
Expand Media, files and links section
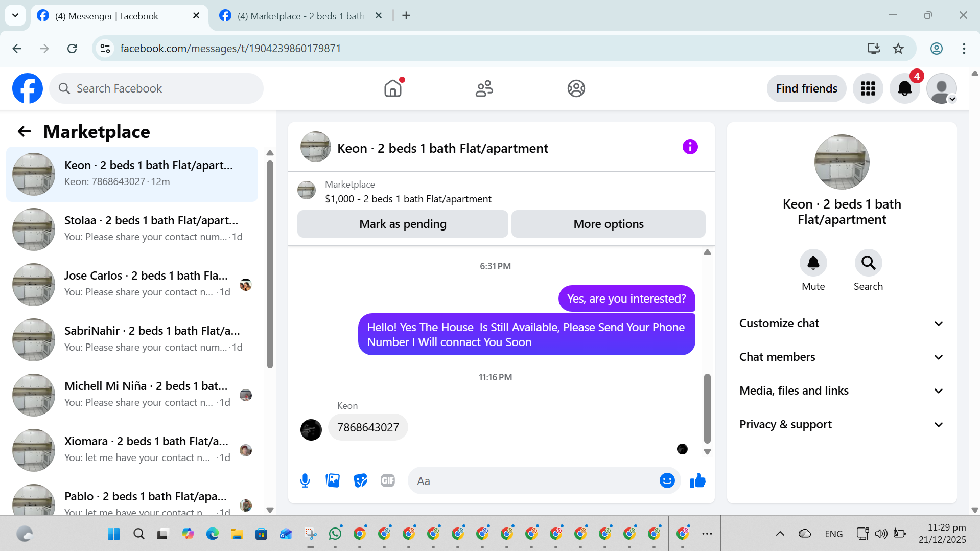point(842,391)
